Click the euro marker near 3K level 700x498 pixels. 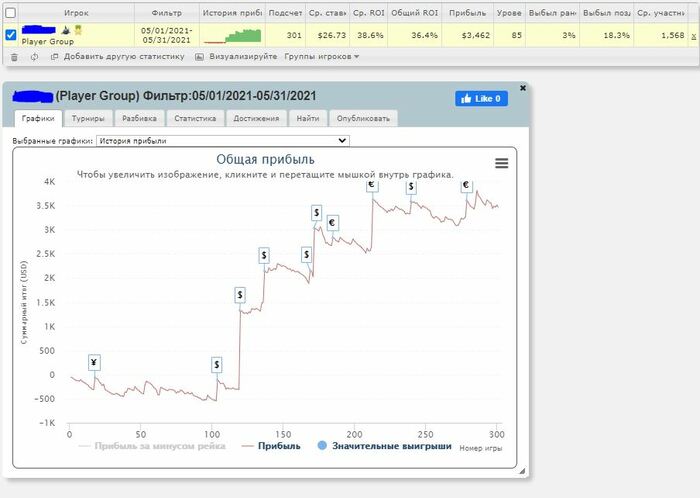pos(332,222)
